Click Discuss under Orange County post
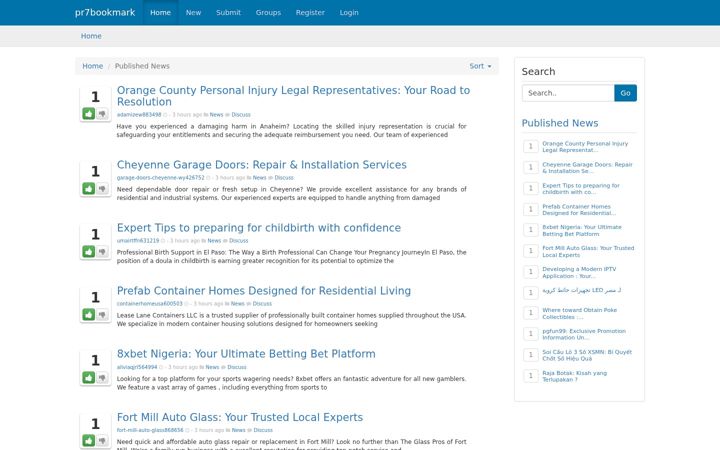Screen dimensions: 720x450 241,115
